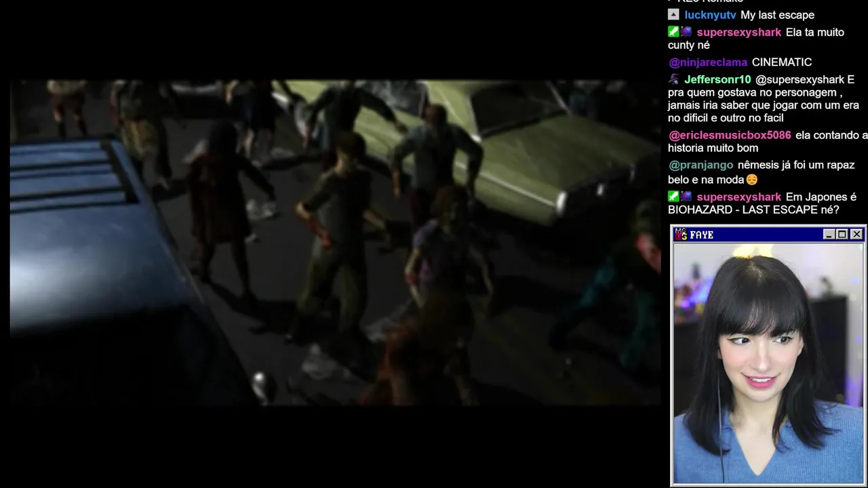
Task: Click 'ela contando a historia muito bom' message
Action: [x=768, y=142]
